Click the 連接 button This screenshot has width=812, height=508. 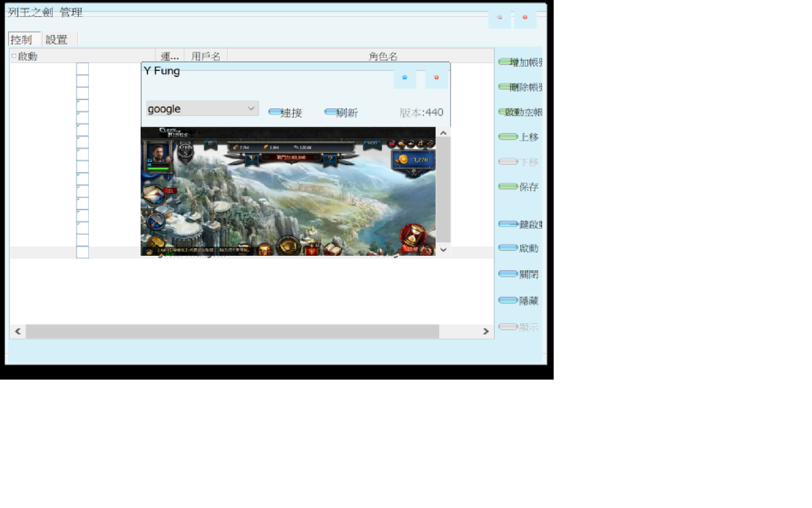pyautogui.click(x=285, y=113)
